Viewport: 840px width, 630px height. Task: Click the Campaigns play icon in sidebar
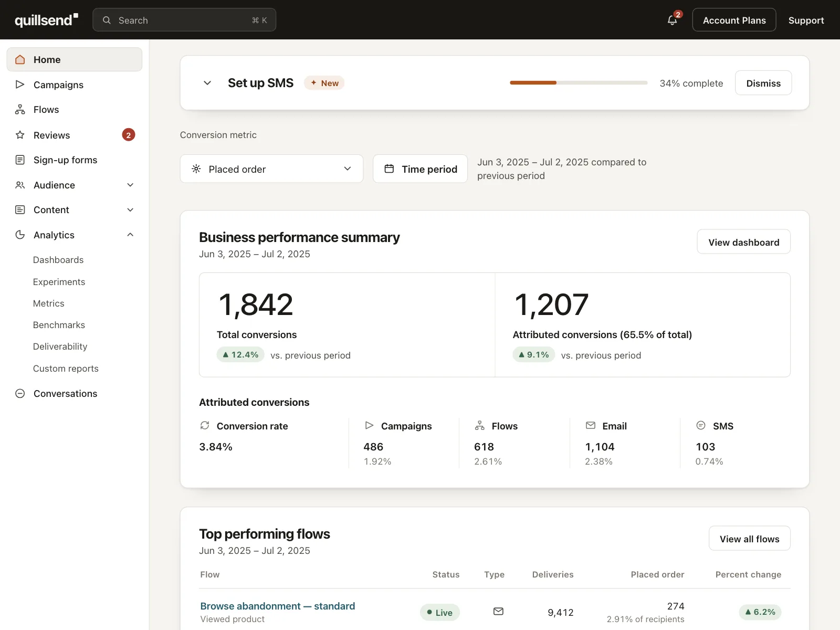[20, 85]
